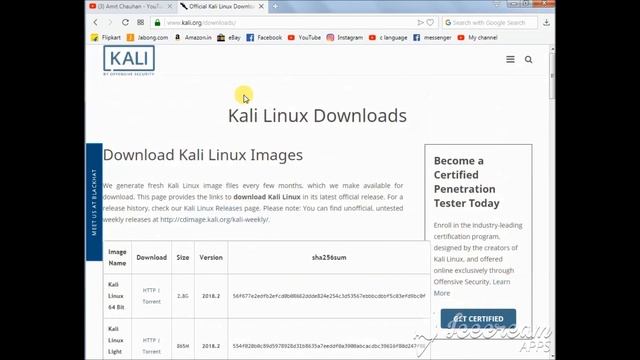Reload the page with the refresh icon
The width and height of the screenshot is (640, 360).
(125, 22)
